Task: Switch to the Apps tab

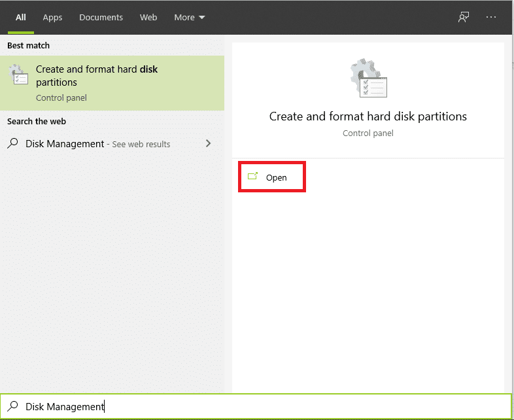Action: click(x=52, y=18)
